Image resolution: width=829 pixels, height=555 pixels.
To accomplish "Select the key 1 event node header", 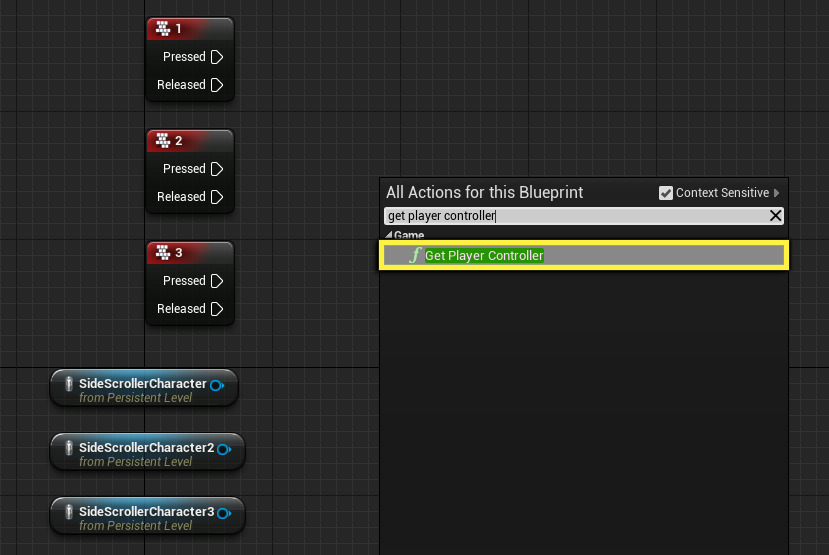I will (190, 29).
